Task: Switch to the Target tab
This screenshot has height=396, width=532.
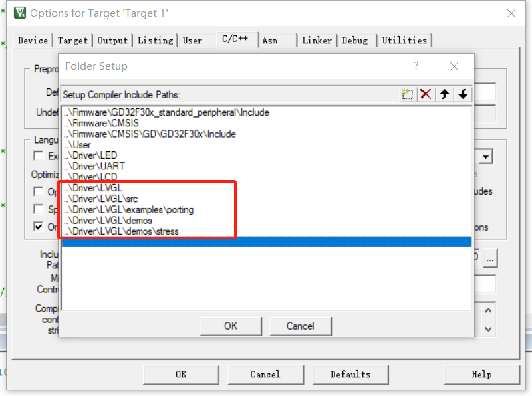Action: pyautogui.click(x=72, y=41)
